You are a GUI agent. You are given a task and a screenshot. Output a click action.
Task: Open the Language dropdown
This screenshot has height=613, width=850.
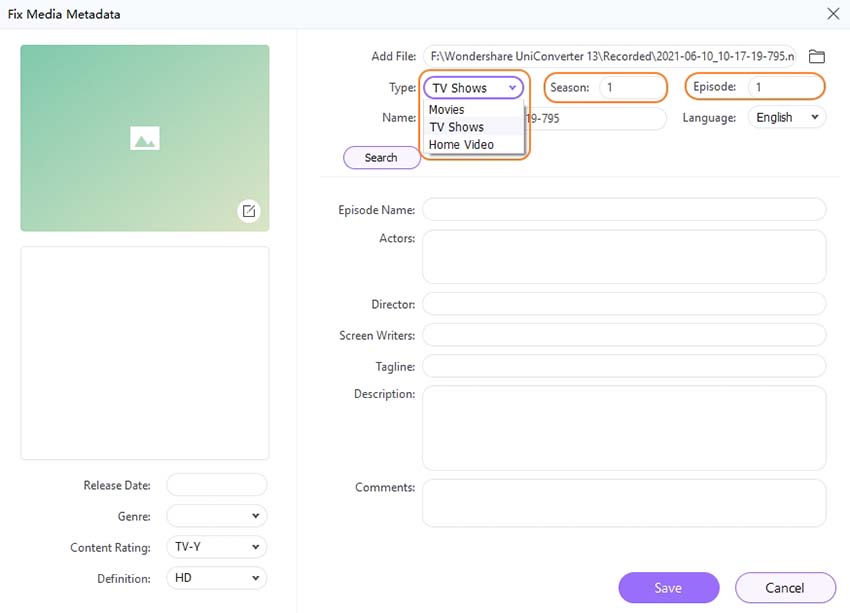coord(786,117)
